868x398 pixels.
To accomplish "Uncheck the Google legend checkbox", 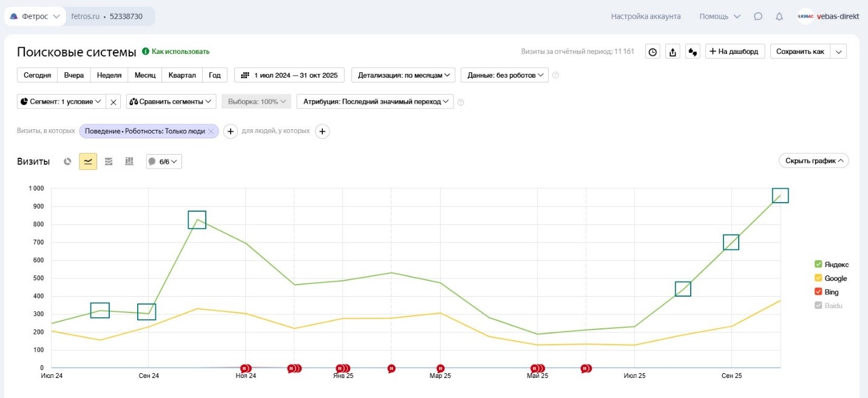I will (818, 278).
